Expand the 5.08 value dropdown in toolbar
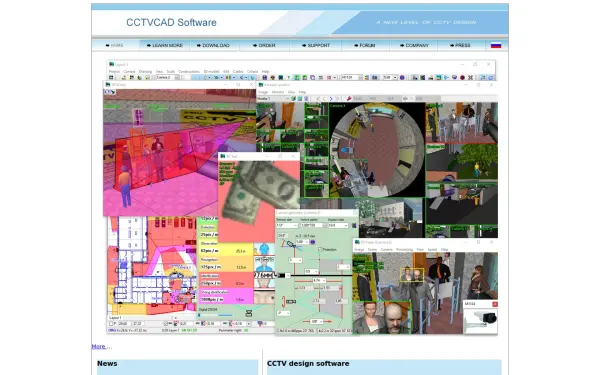Screen dimensions: 600x375 click(395, 77)
